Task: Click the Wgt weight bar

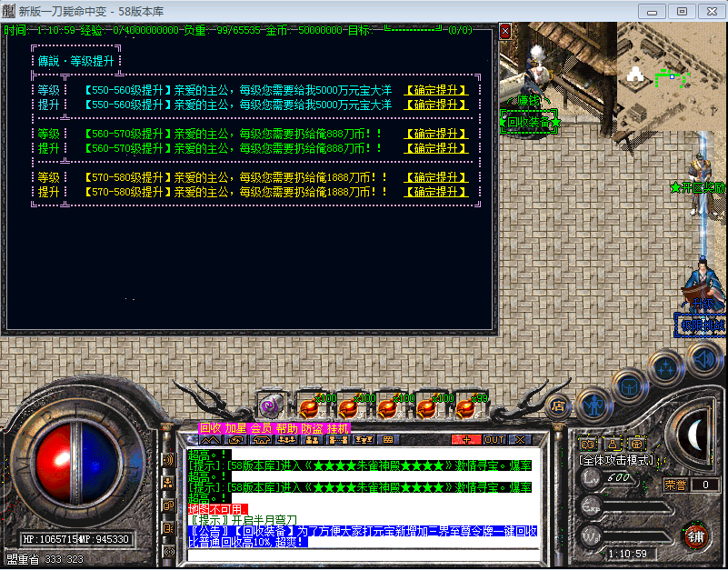Action: [x=627, y=537]
